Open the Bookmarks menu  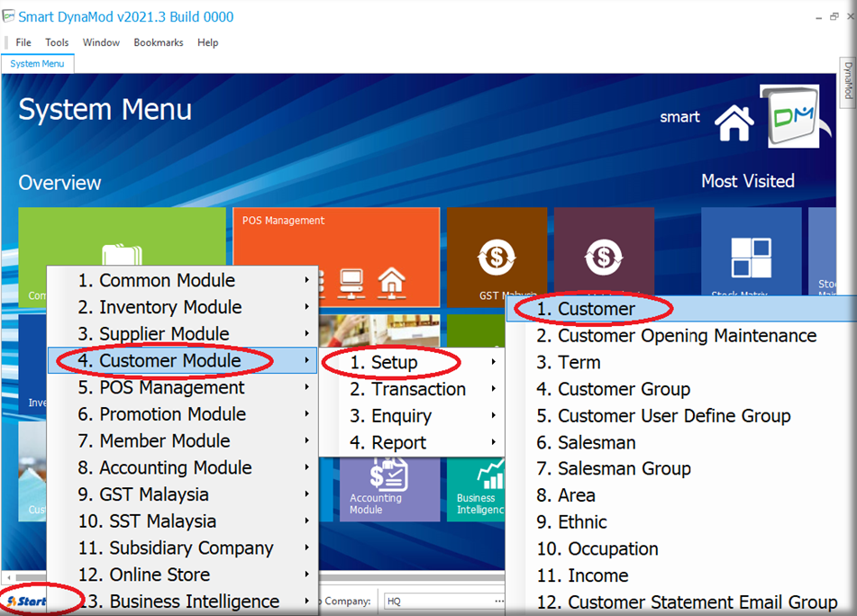(x=159, y=42)
